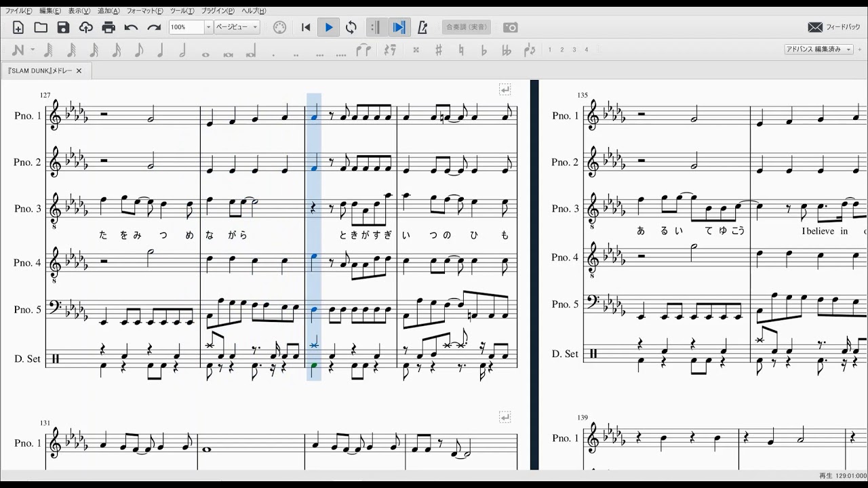868x488 pixels.
Task: Toggle note input mode (N icon)
Action: pyautogui.click(x=18, y=50)
